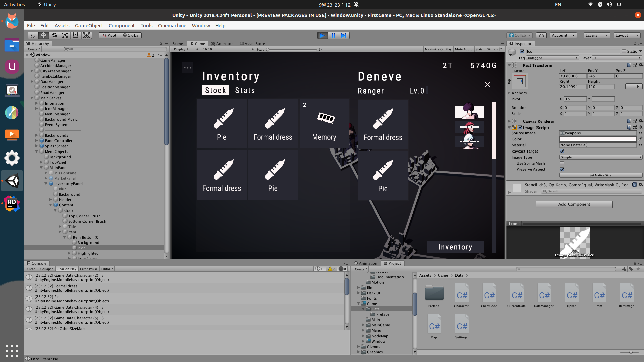Viewport: 644px width, 362px height.
Task: Switch to the Animation tab
Action: tap(366, 263)
